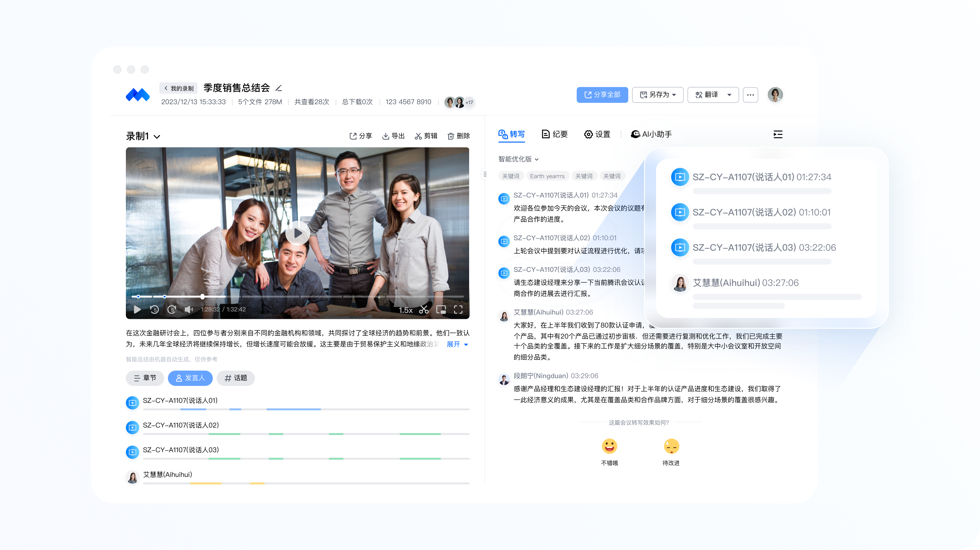980x550 pixels.
Task: Click the video progress bar handle
Action: pos(202,297)
